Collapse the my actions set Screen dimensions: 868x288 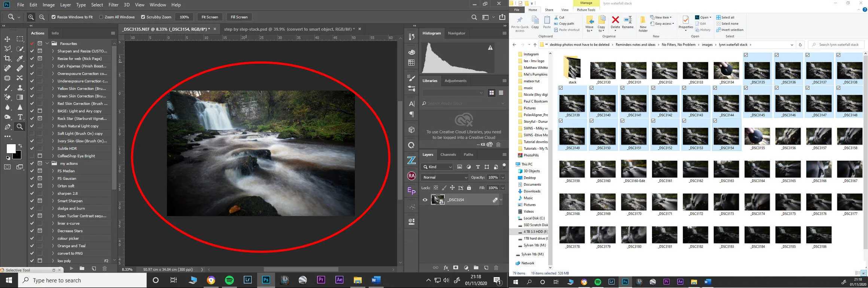47,163
